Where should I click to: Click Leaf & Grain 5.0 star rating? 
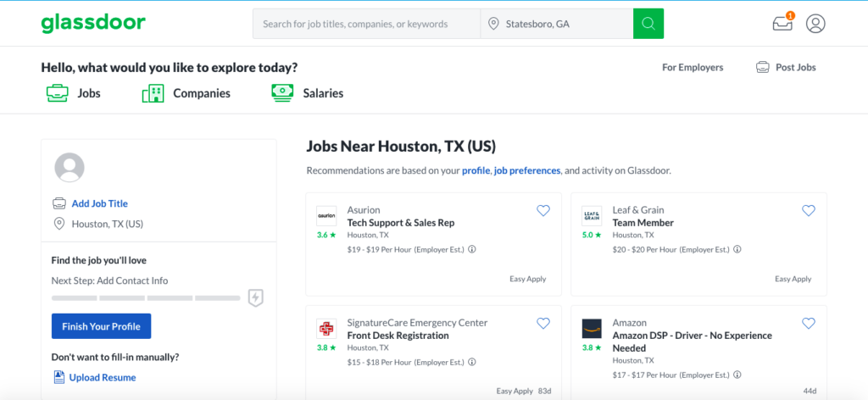tap(591, 235)
